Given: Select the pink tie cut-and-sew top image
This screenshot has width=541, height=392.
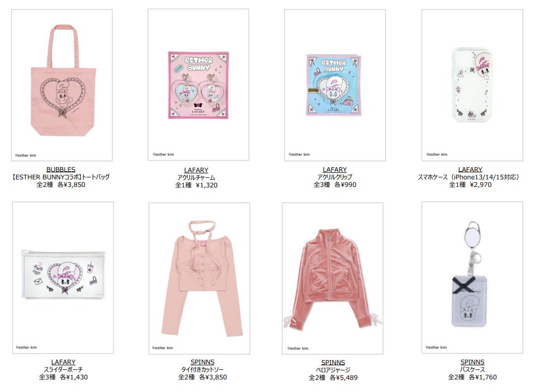Looking at the screenshot, I should 200,278.
